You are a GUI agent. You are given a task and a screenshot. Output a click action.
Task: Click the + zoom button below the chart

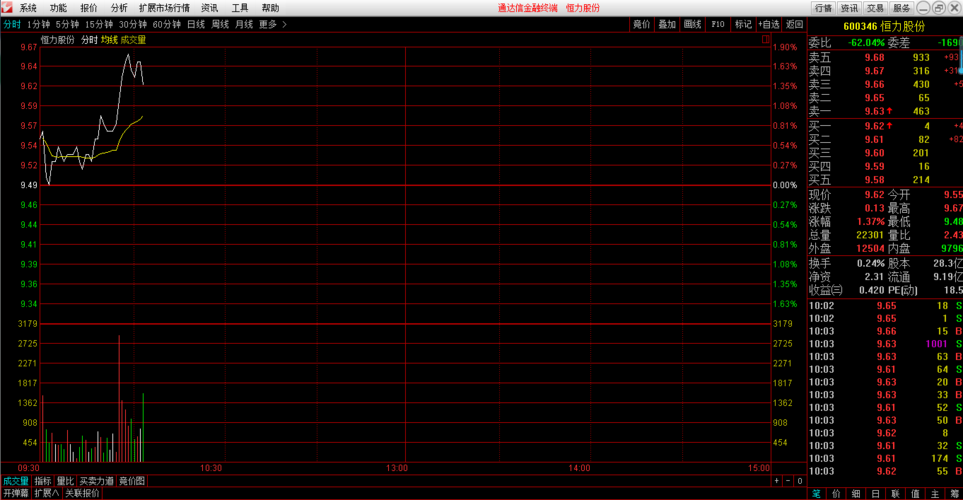pos(777,481)
